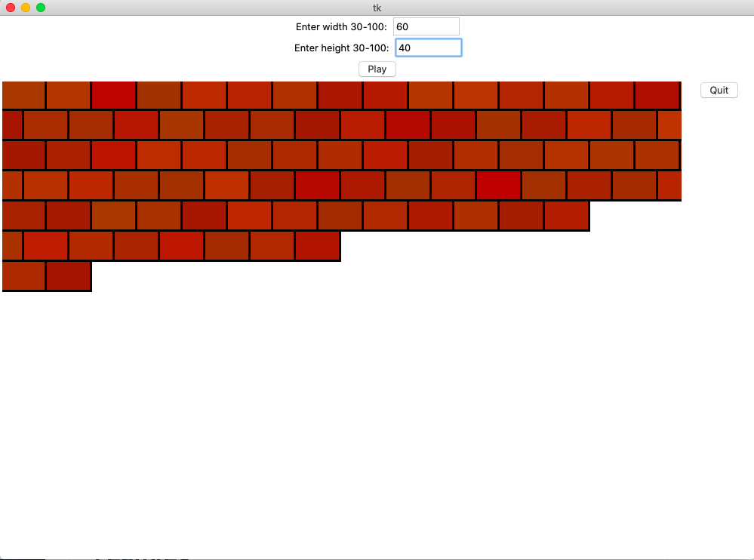Click the last brick of the sixth row
This screenshot has height=560, width=754.
[317, 245]
